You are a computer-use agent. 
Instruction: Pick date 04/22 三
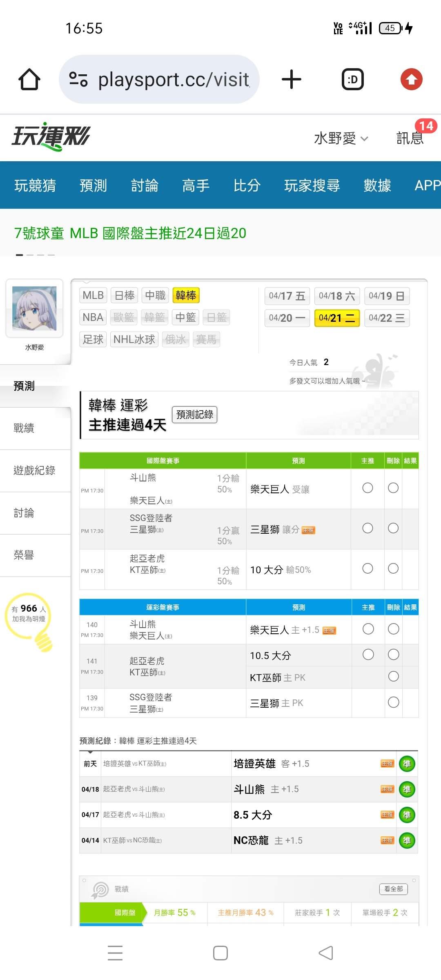pos(387,318)
